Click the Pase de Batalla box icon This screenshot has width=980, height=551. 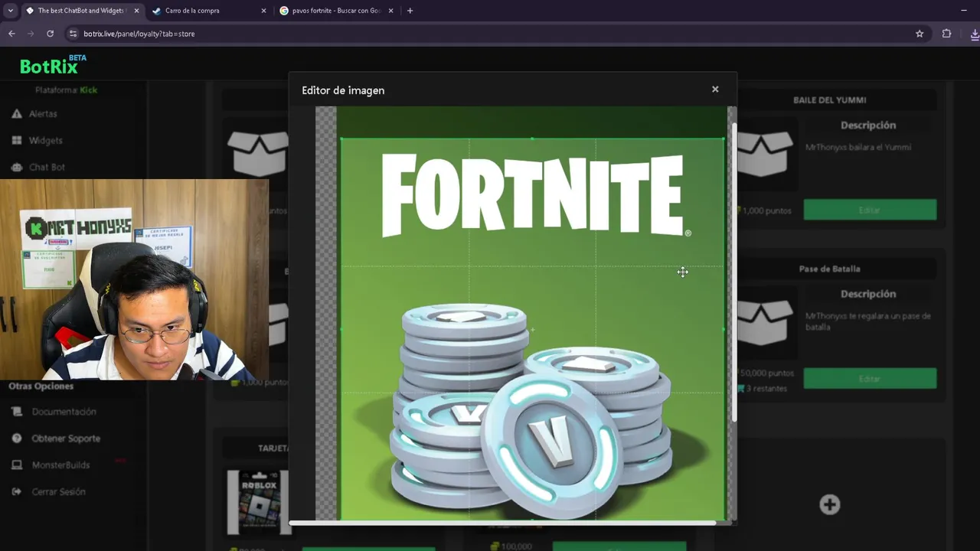[764, 321]
